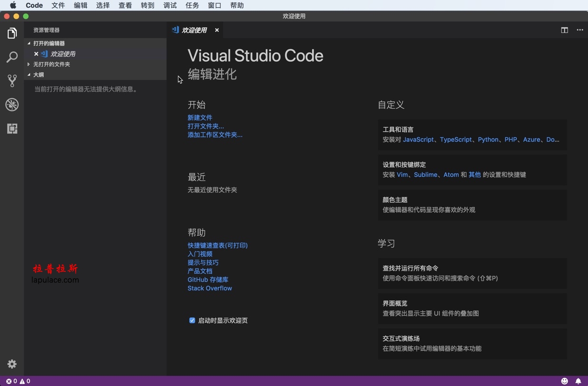Open the editor More Actions ellipsis

[580, 30]
